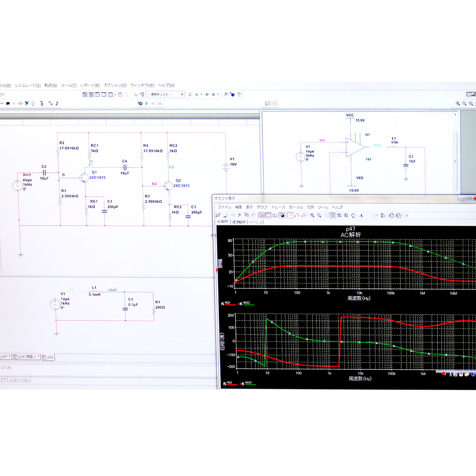Click the add text A icon in grapher
476x476 pixels.
pos(361,216)
